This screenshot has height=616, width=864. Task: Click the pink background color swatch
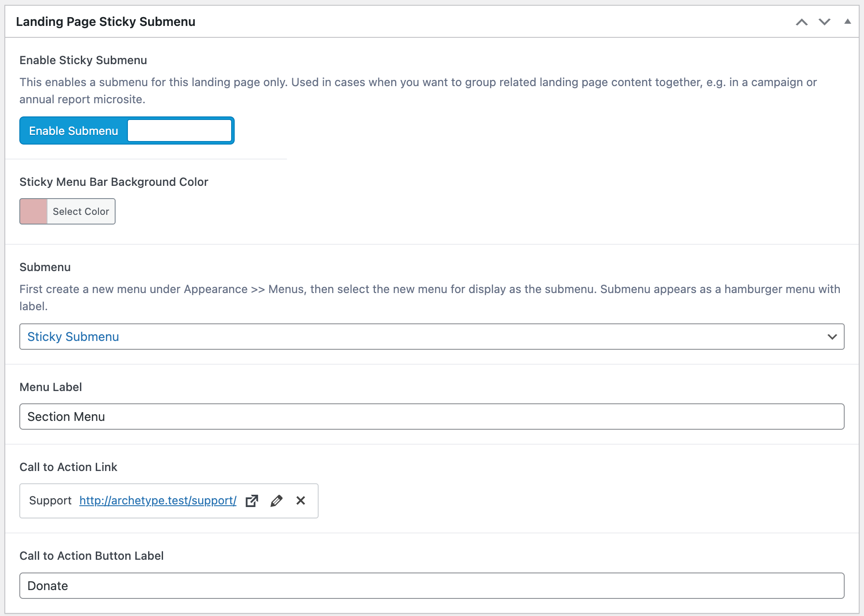(x=33, y=211)
